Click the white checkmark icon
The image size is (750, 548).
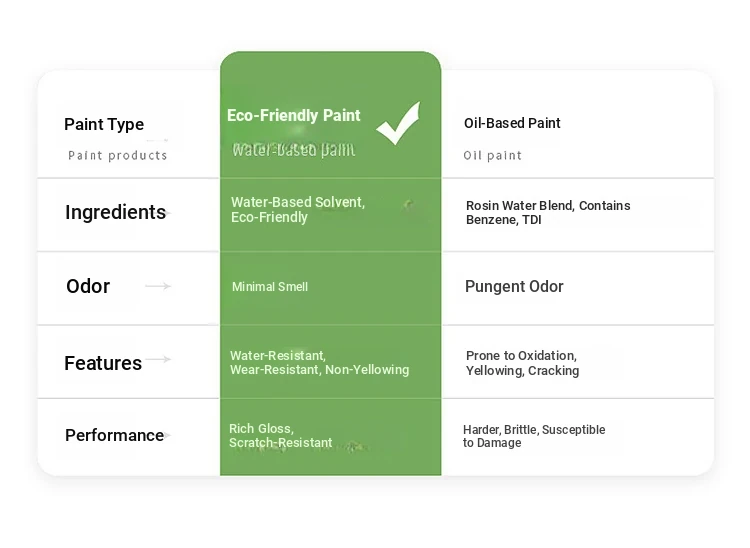click(x=398, y=125)
